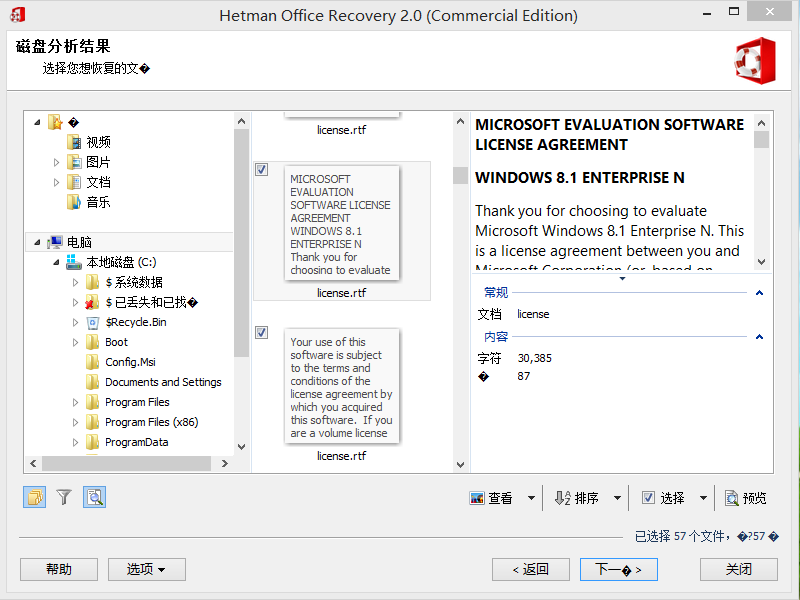The image size is (800, 600).
Task: Click the tree scrollbar down arrow
Action: 241,447
